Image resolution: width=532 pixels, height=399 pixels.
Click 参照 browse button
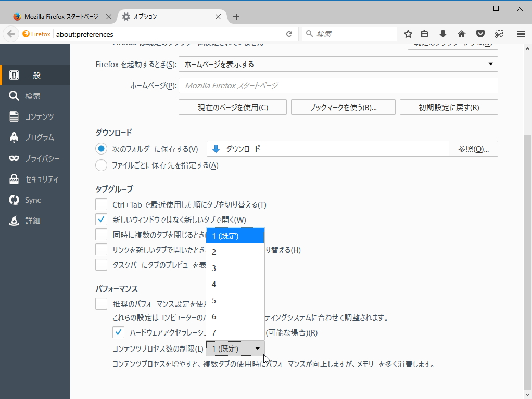473,149
